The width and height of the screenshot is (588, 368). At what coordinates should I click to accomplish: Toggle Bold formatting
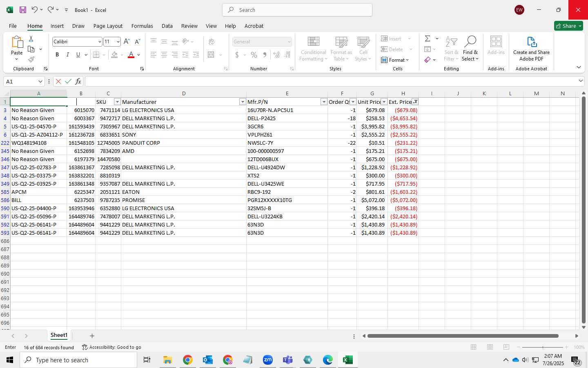[57, 55]
